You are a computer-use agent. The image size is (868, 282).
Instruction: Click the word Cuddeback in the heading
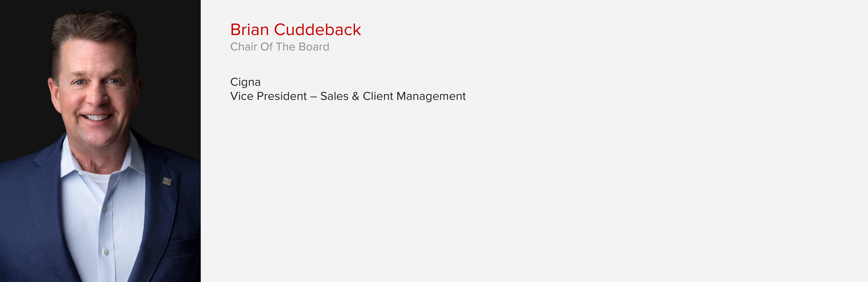[317, 30]
